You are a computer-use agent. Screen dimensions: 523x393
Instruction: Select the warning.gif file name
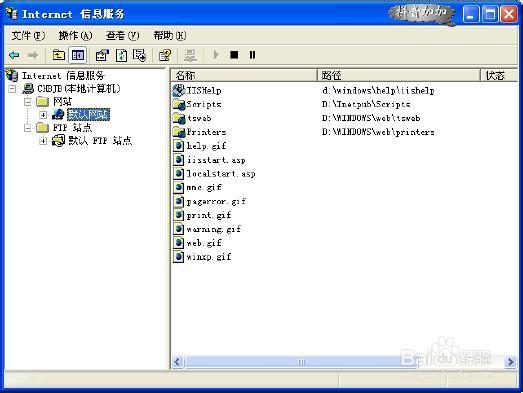pos(213,229)
